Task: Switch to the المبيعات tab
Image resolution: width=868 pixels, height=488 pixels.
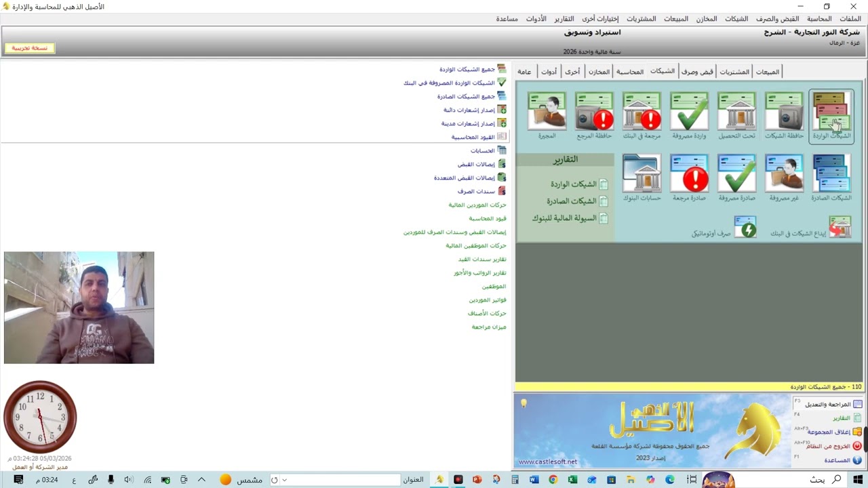Action: (x=768, y=72)
